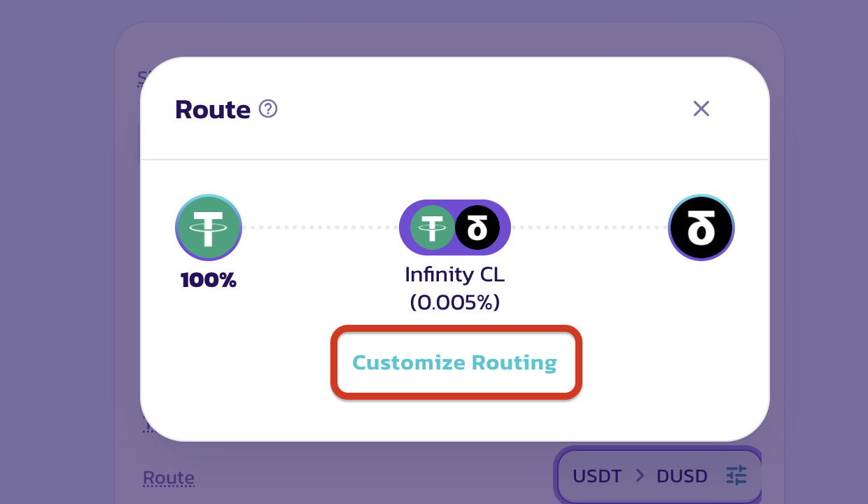Click the Route modal title
Viewport: 868px width, 504px height.
click(213, 110)
